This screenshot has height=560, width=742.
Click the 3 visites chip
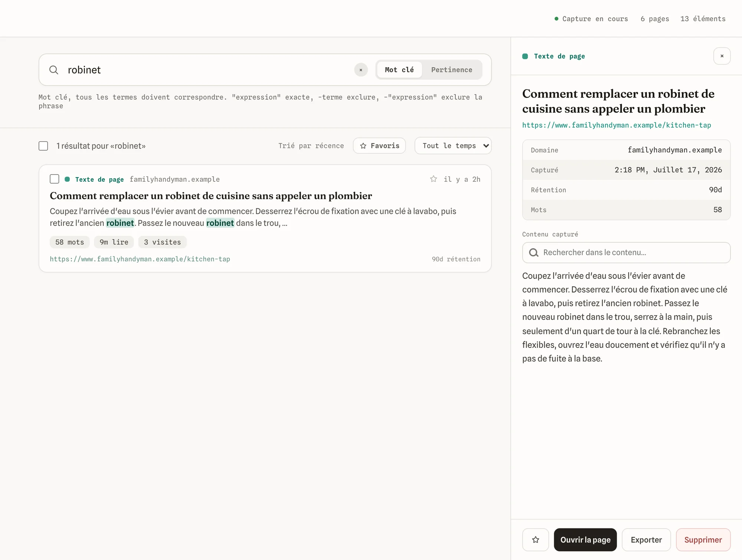coord(162,242)
